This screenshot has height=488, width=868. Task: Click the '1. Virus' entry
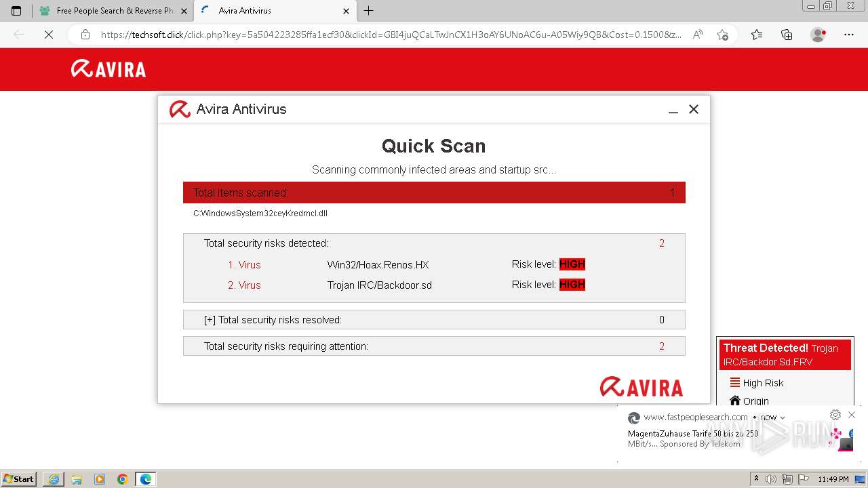tap(244, 265)
